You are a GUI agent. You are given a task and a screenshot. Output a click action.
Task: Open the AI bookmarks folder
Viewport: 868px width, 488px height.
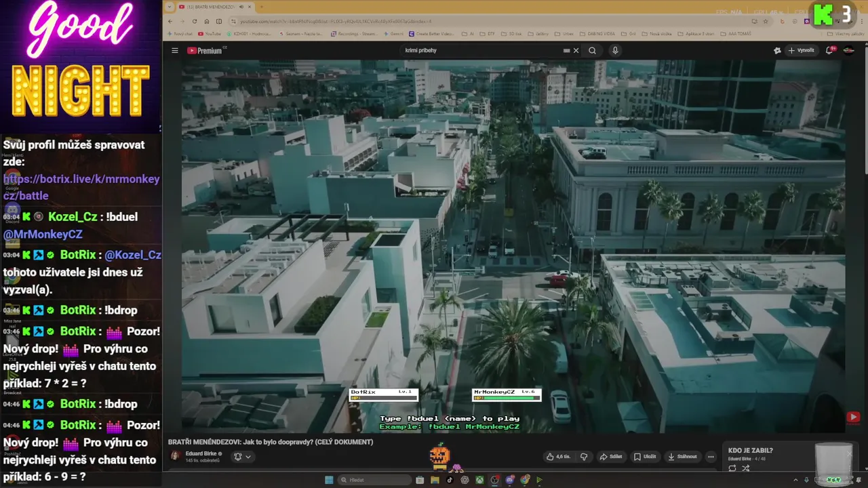pos(467,33)
